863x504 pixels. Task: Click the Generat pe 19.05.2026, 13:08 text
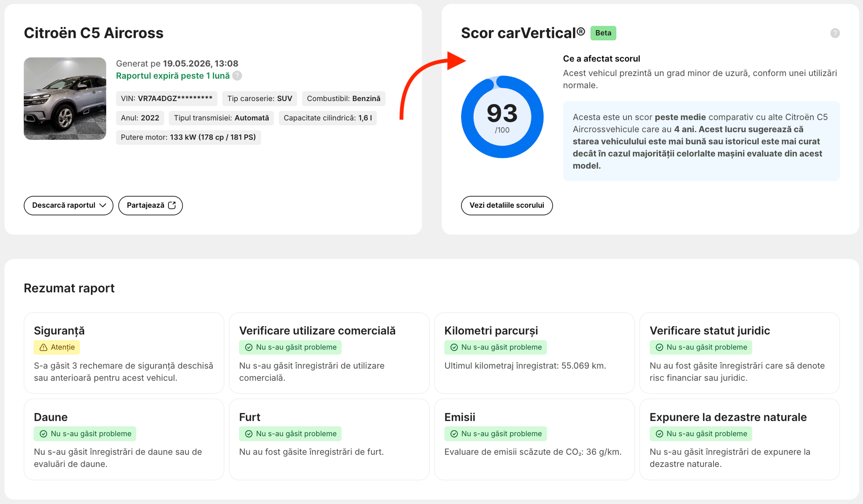click(177, 63)
